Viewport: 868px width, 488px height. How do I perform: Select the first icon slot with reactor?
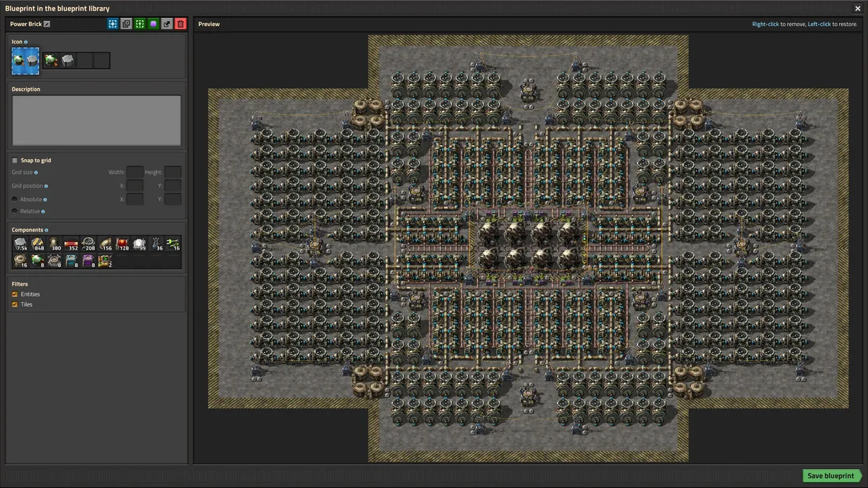tap(51, 61)
